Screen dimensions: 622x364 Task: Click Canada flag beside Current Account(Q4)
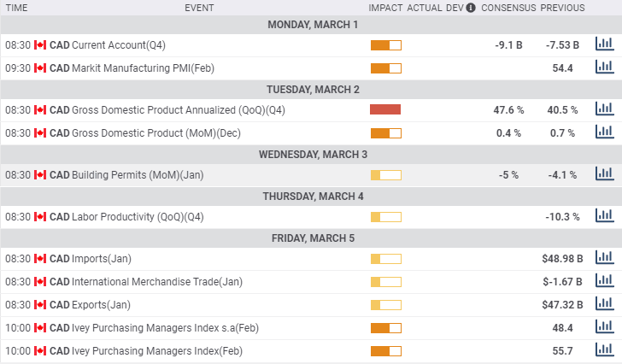pos(39,44)
